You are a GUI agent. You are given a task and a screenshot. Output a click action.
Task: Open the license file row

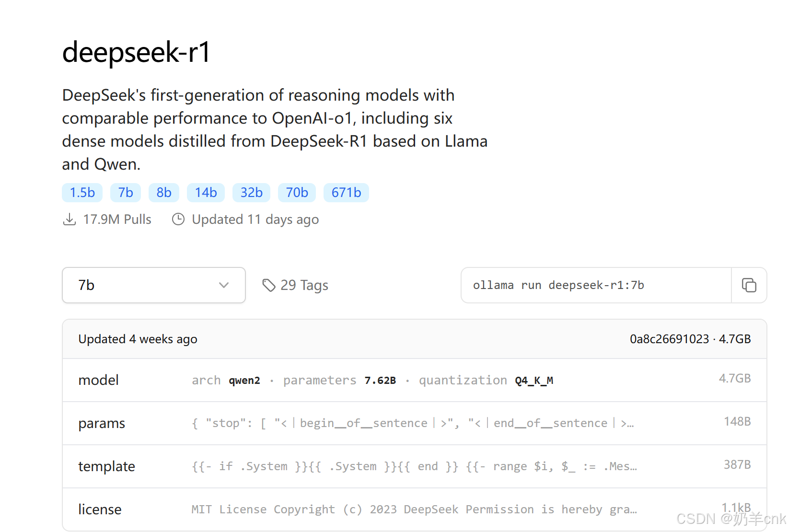415,509
